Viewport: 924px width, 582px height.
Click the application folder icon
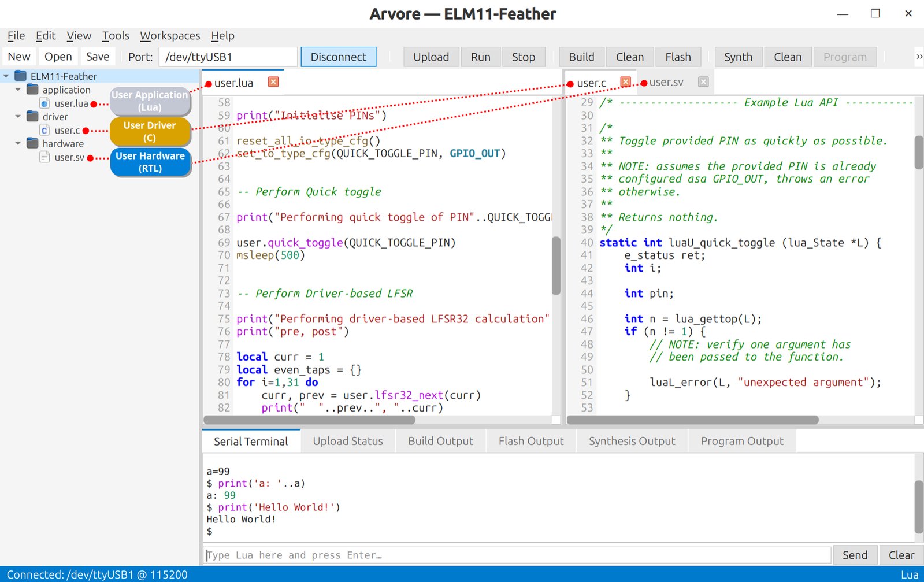[33, 90]
